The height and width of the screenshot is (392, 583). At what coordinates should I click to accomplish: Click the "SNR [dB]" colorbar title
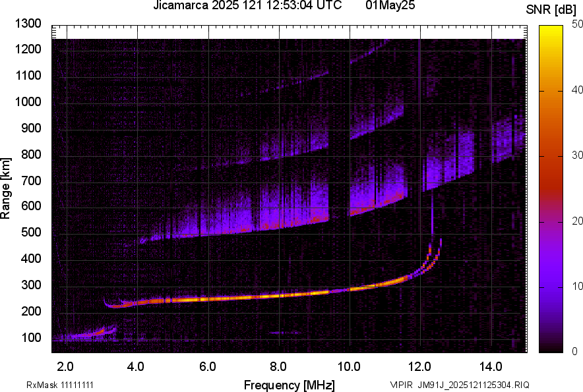click(551, 10)
